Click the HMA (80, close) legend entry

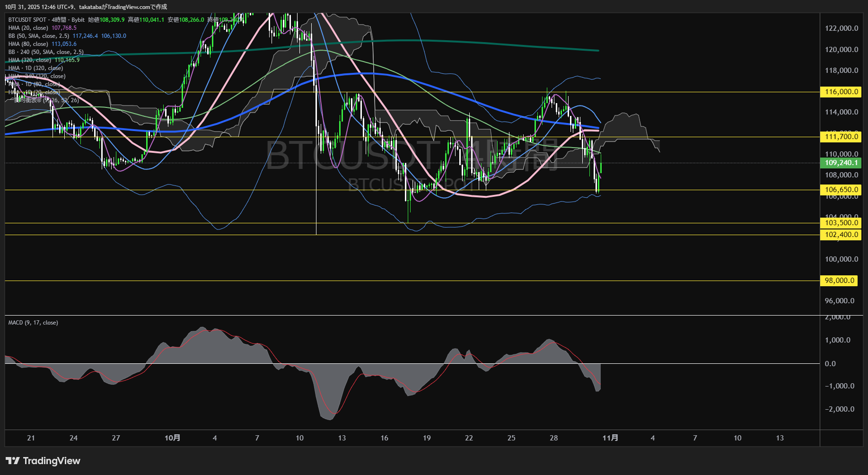(28, 44)
